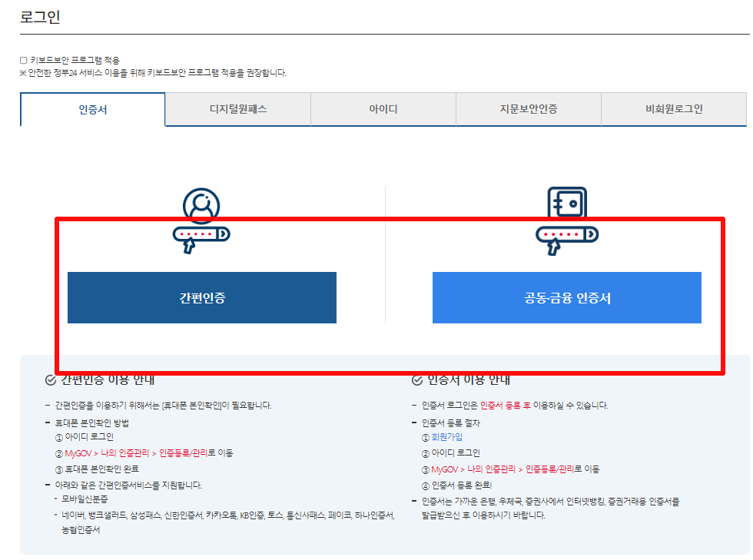Click the 간편인증 이용 안내 heading
Image resolution: width=753 pixels, height=560 pixels.
pos(108,380)
